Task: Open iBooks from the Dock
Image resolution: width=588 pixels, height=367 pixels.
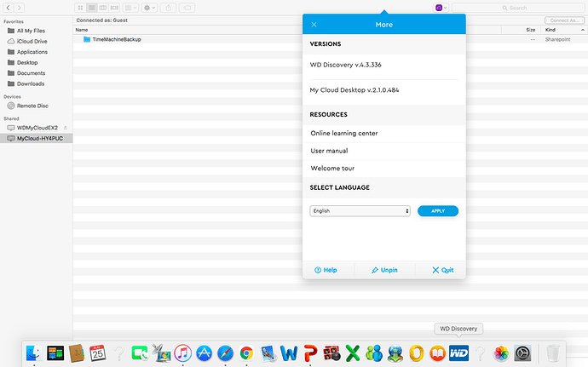Action: pyautogui.click(x=437, y=353)
